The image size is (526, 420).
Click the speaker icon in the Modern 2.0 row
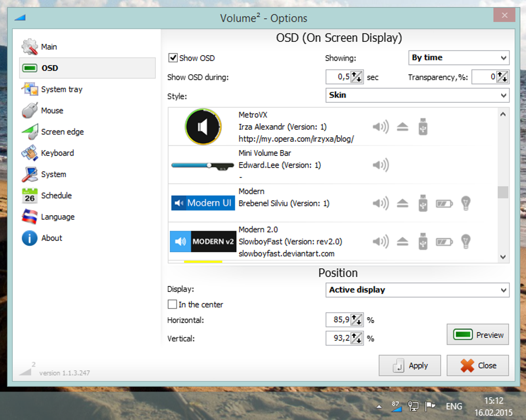pos(381,241)
